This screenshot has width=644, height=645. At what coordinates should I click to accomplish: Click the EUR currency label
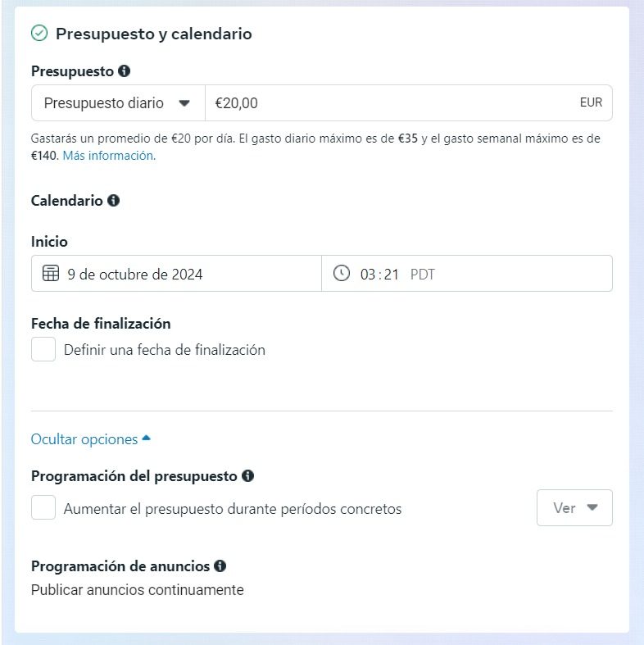[x=590, y=103]
